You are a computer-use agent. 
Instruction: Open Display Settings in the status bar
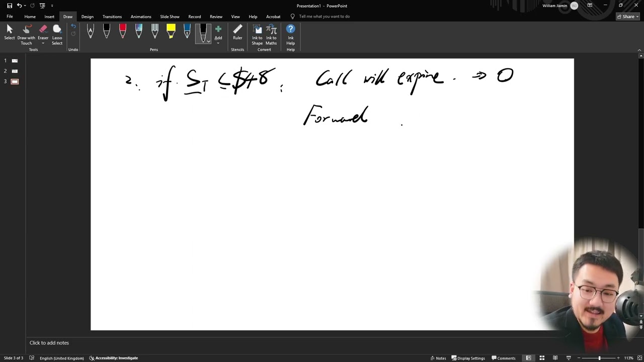468,358
